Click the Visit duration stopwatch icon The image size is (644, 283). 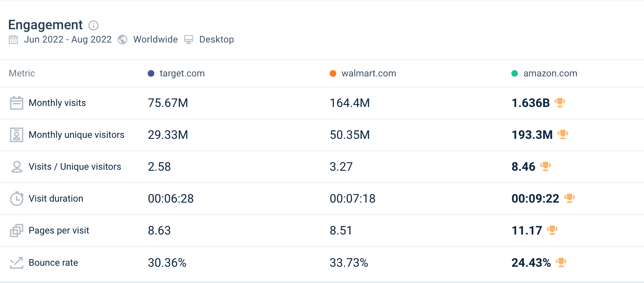pyautogui.click(x=17, y=198)
